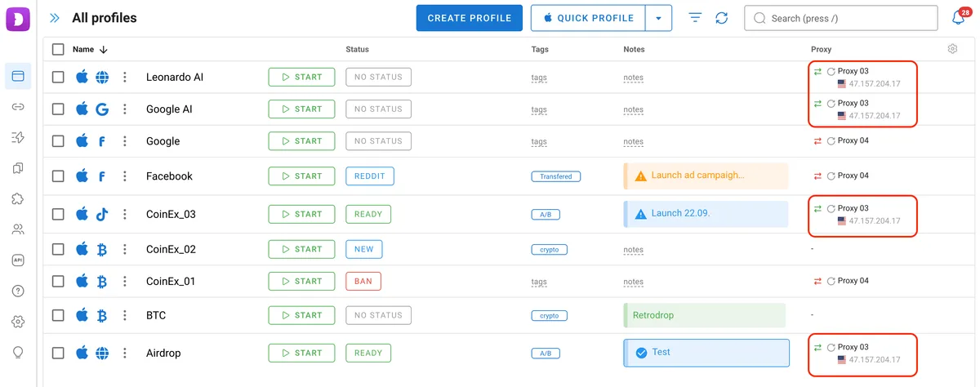This screenshot has height=387, width=980.
Task: Open the Quick Profile dropdown arrow
Action: pyautogui.click(x=658, y=18)
